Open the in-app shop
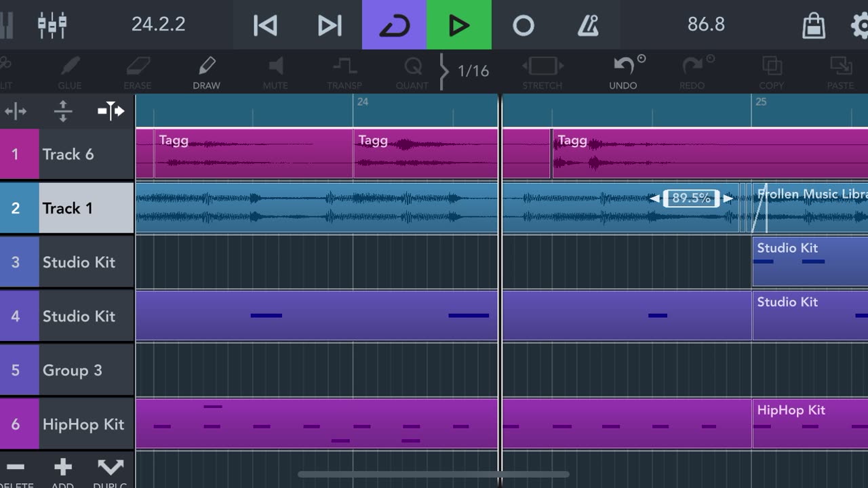 point(813,25)
